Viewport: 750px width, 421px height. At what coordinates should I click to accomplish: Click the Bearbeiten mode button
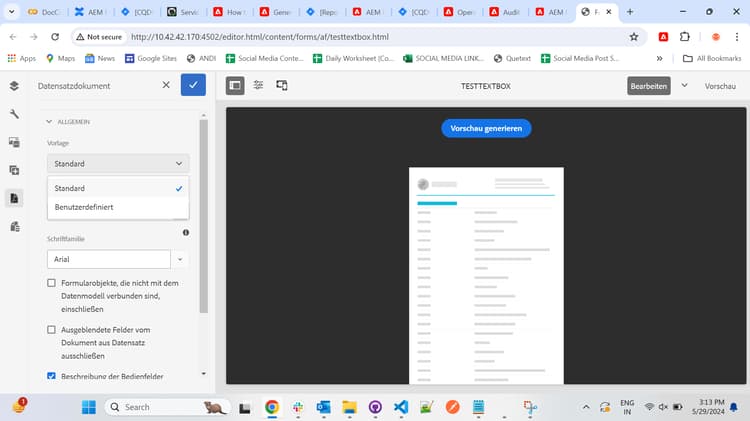pyautogui.click(x=649, y=86)
